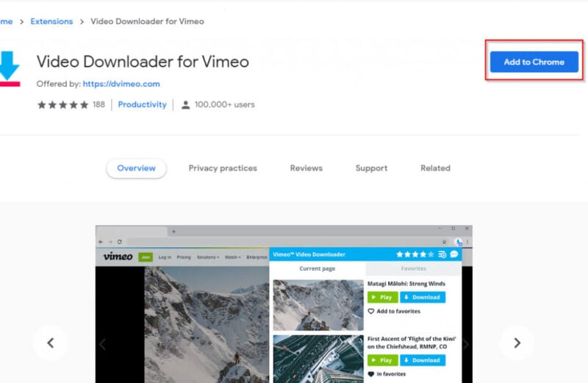588x383 pixels.
Task: Toggle Add to favorites heart
Action: 371,311
